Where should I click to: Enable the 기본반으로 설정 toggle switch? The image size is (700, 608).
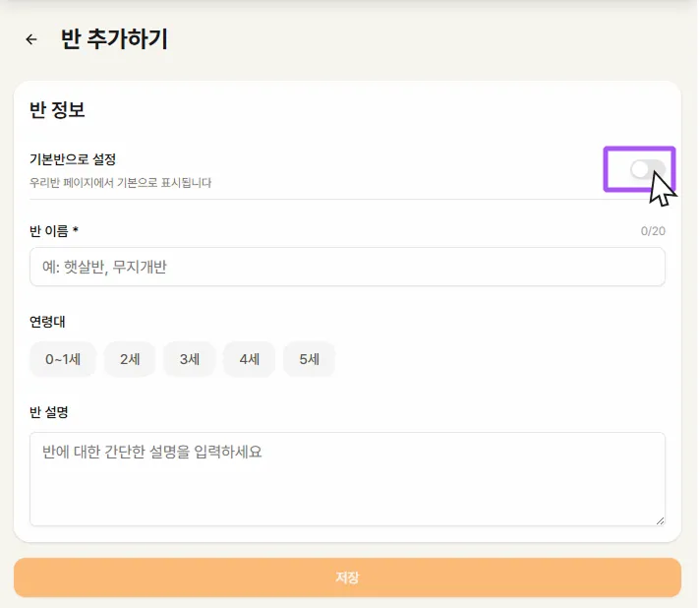646,170
